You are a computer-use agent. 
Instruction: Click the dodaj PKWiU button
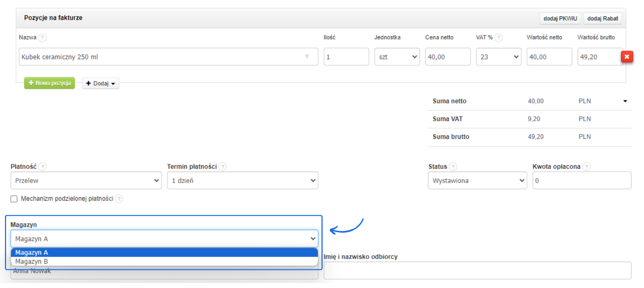click(x=560, y=18)
